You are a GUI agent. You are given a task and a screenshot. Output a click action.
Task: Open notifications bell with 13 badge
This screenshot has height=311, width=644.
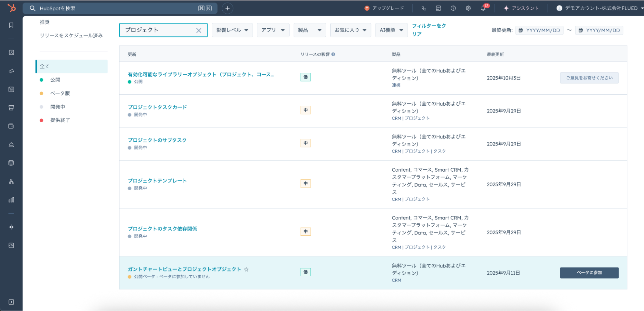[x=483, y=8]
